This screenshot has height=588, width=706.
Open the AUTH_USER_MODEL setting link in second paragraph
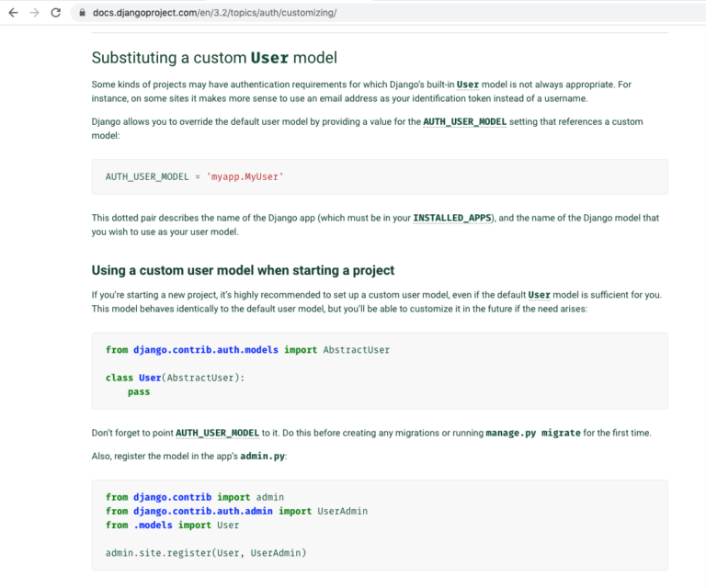[464, 122]
